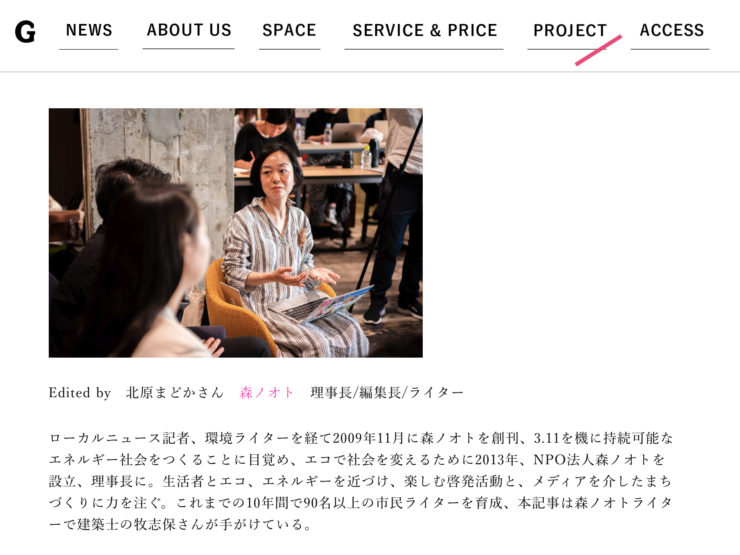Click the bio line starting with づくりに力を注ぐ
The width and height of the screenshot is (740, 555).
click(361, 503)
